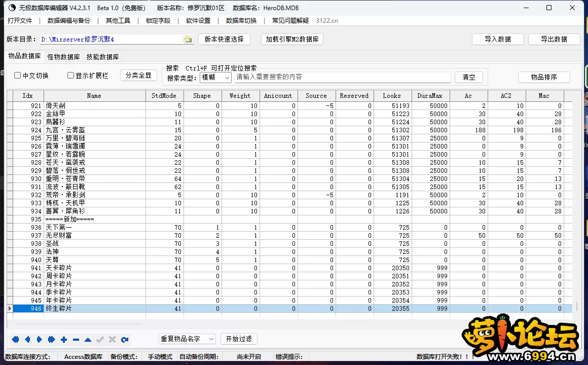Image resolution: width=588 pixels, height=365 pixels.
Task: Select the 倚天剑 row name cell
Action: (94, 106)
